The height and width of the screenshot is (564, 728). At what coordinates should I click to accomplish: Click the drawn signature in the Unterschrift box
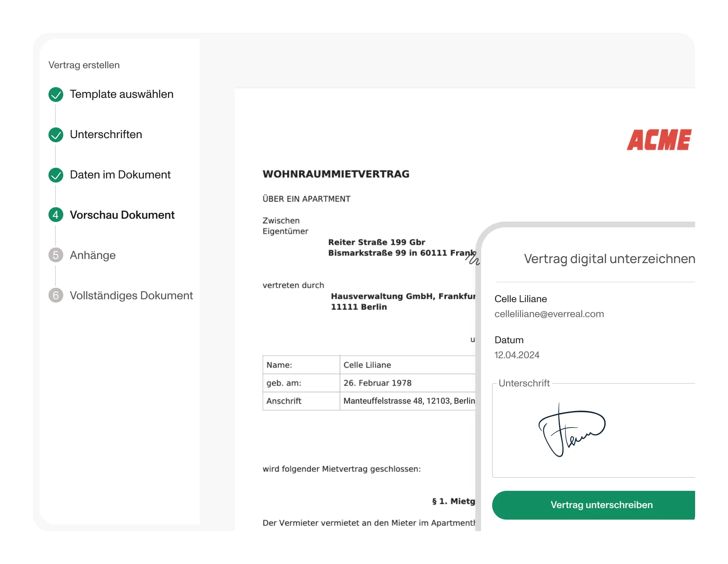(x=572, y=430)
